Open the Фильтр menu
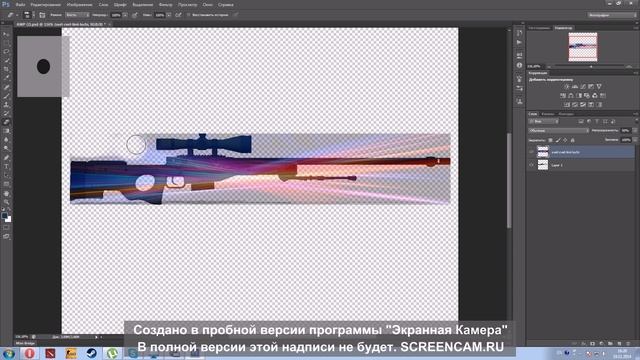The image size is (640, 360). click(x=165, y=4)
